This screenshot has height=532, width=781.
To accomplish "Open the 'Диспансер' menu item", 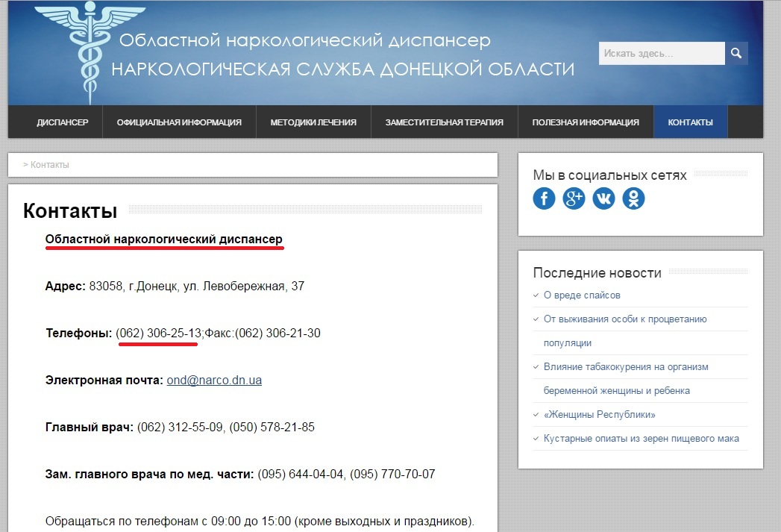I will 63,122.
